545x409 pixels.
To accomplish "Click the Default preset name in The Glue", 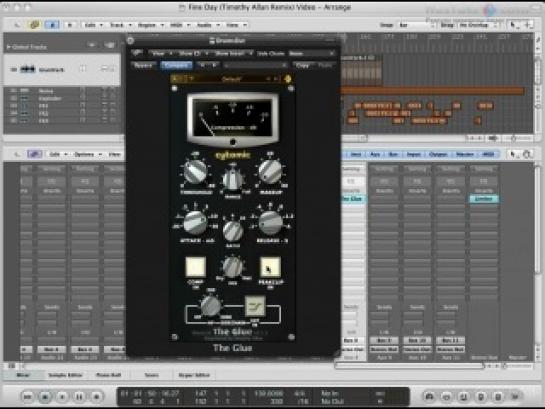I will pos(232,79).
